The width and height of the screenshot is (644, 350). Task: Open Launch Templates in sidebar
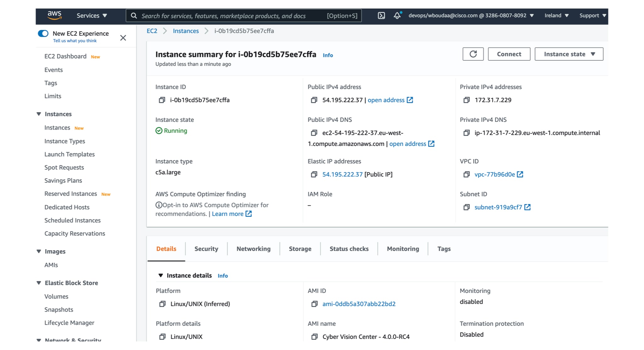click(x=70, y=154)
